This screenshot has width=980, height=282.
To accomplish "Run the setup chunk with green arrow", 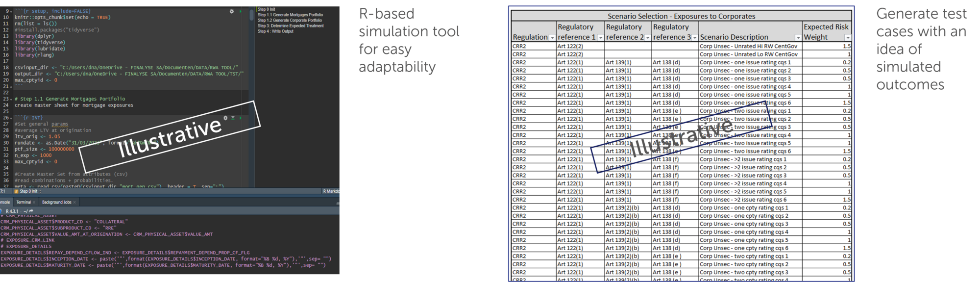I will coord(240,11).
